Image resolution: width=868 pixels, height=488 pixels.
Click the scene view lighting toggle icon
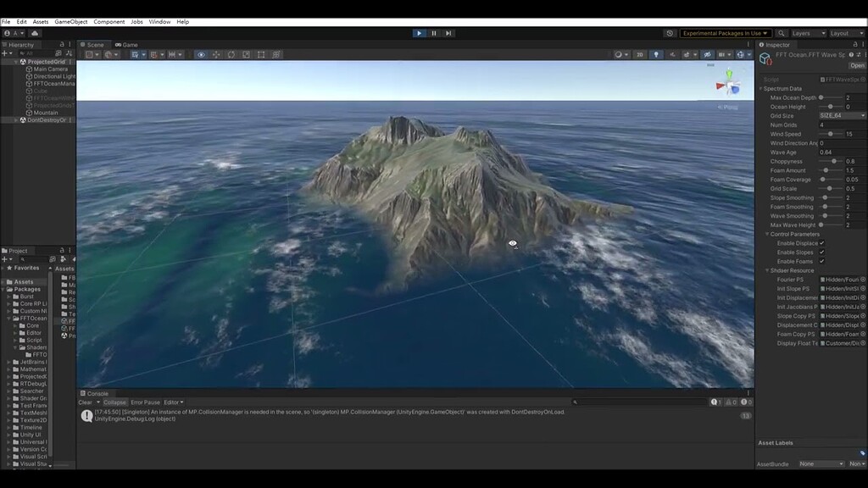click(x=656, y=54)
